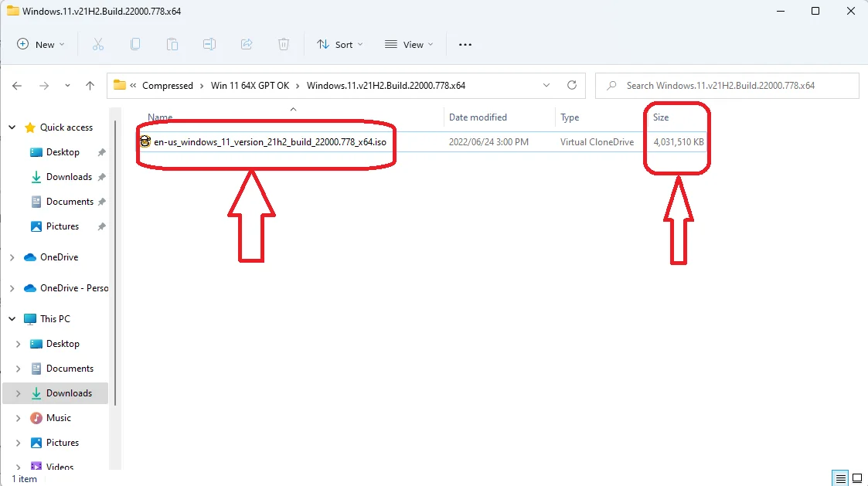Switch to large thumbnails view icon

click(856, 478)
